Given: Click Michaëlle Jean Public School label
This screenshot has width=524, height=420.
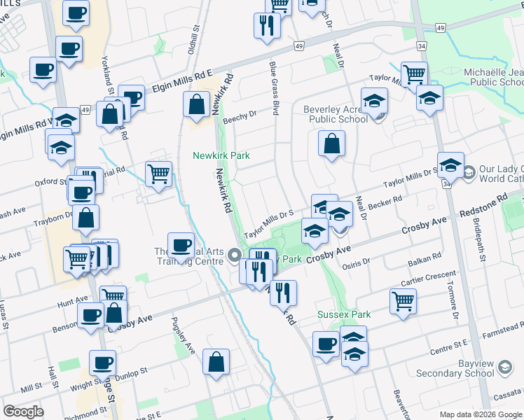Looking at the screenshot, I should tap(494, 77).
